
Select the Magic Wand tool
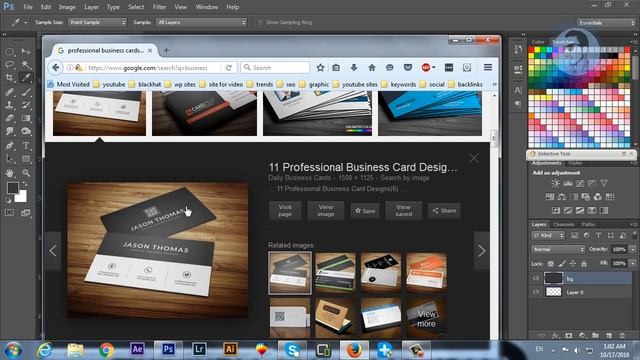[x=26, y=64]
